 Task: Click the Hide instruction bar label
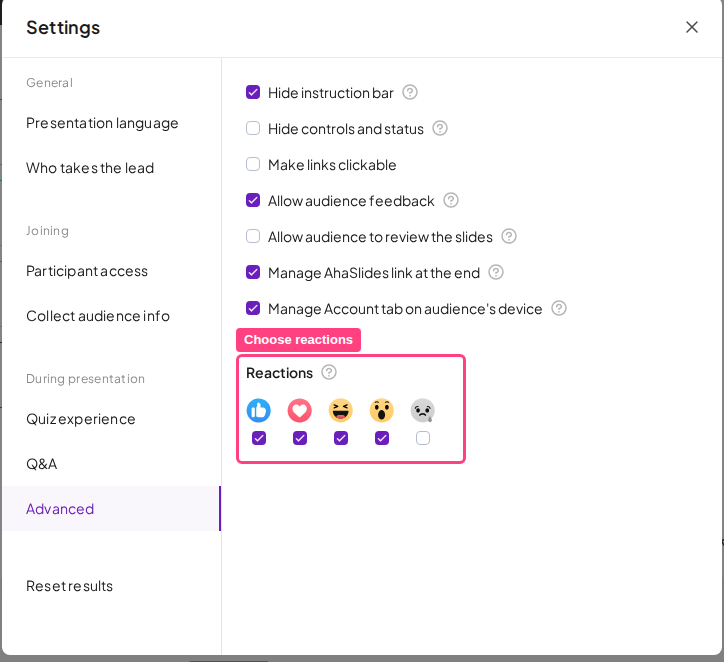[331, 93]
